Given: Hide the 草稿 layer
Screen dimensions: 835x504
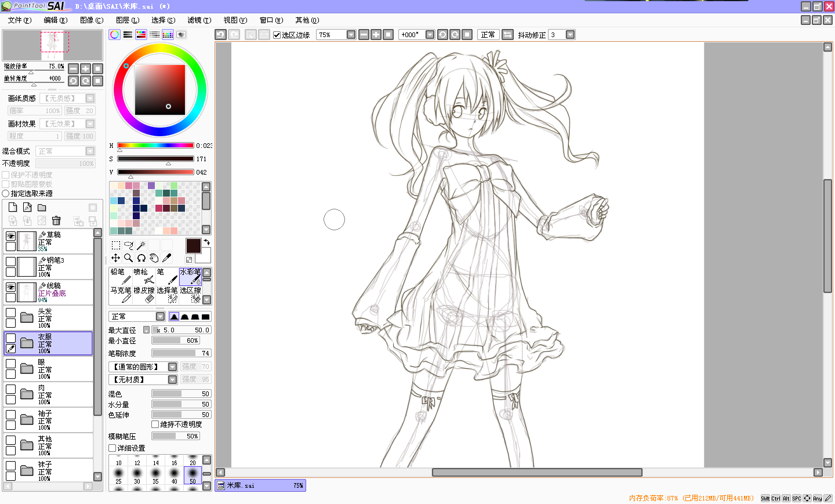Looking at the screenshot, I should tap(10, 236).
